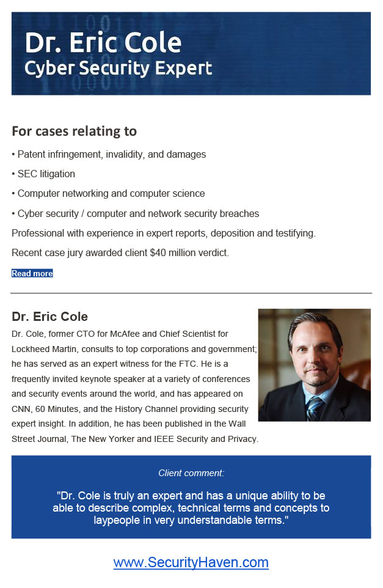
Task: Click the Cyber Security Expert subtitle
Action: (118, 69)
